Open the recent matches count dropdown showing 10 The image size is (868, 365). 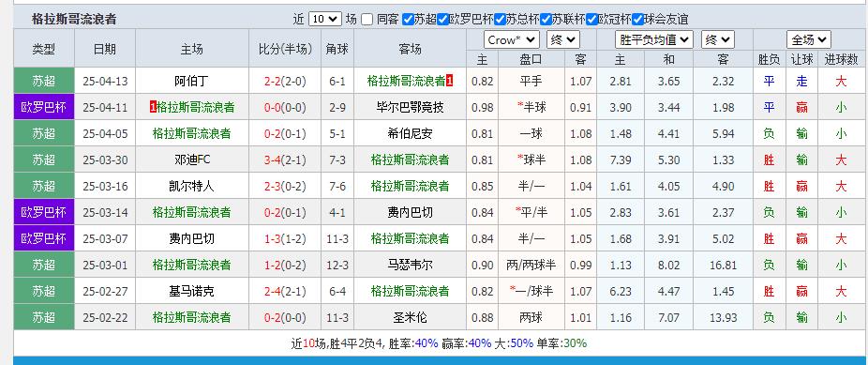pyautogui.click(x=324, y=19)
